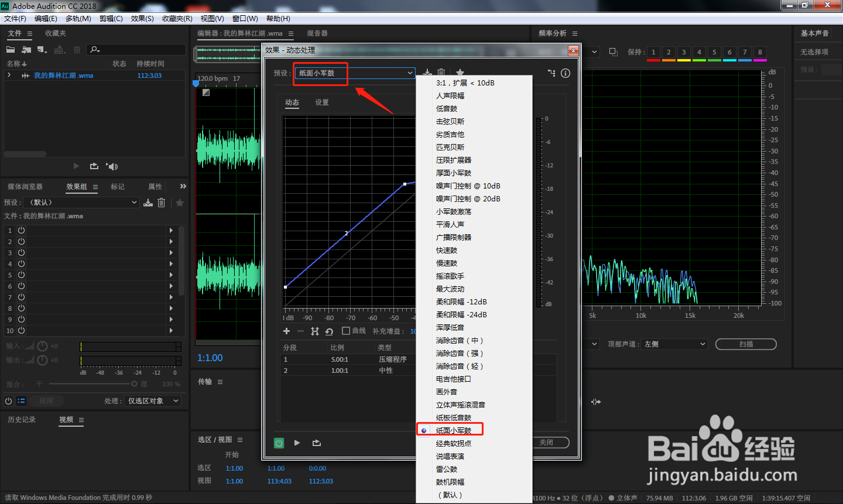Open the info icon in dynamics dialog
This screenshot has height=504, width=843.
point(566,73)
